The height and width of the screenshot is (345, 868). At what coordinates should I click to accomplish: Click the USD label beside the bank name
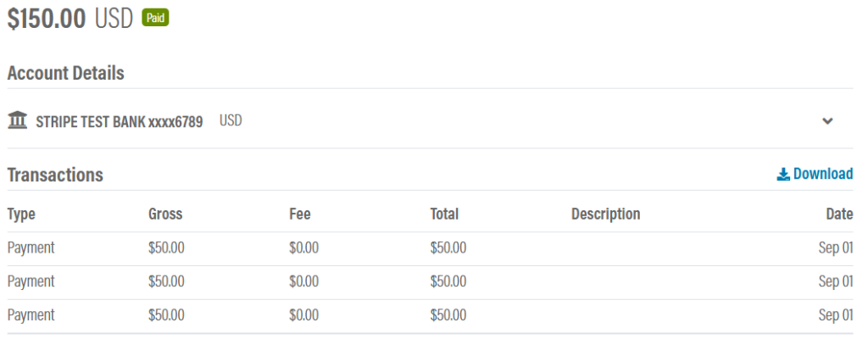tap(231, 120)
